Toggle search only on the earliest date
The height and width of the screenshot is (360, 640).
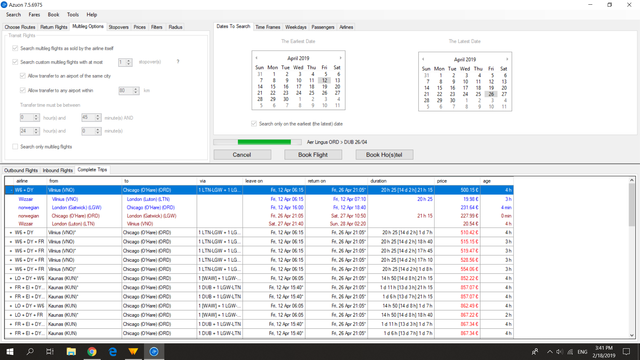click(x=254, y=124)
